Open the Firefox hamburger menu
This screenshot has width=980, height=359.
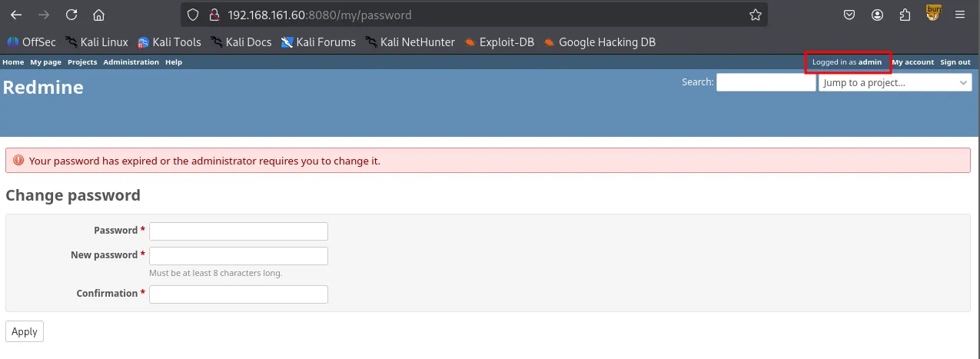click(960, 15)
